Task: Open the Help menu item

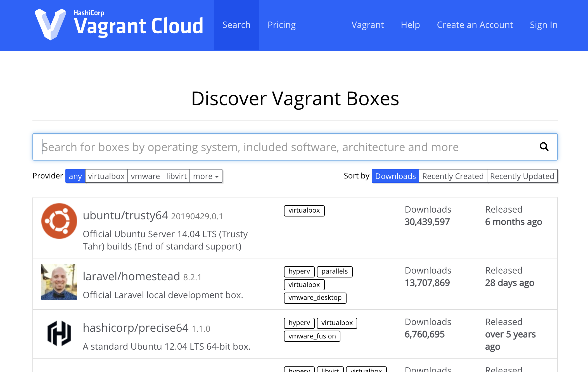Action: pos(410,25)
